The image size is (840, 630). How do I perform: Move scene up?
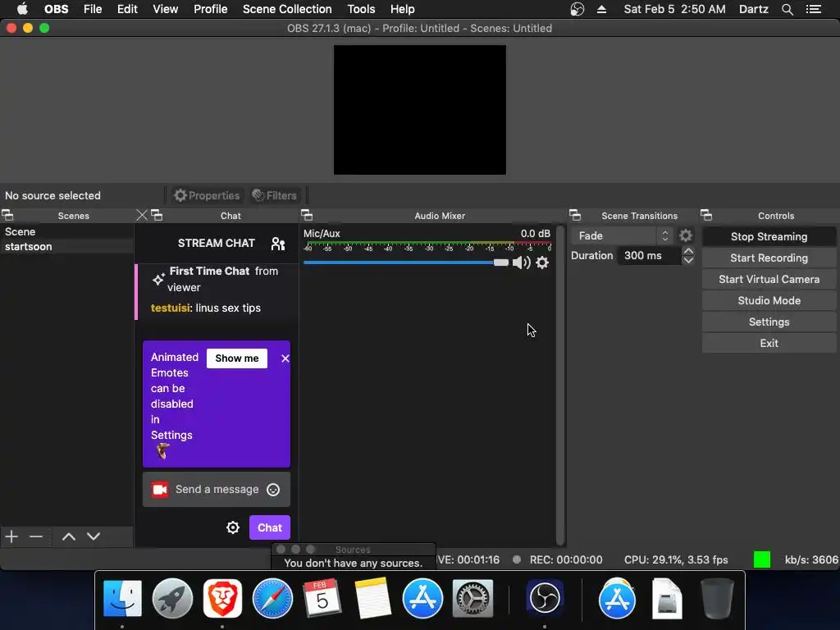[x=69, y=536]
